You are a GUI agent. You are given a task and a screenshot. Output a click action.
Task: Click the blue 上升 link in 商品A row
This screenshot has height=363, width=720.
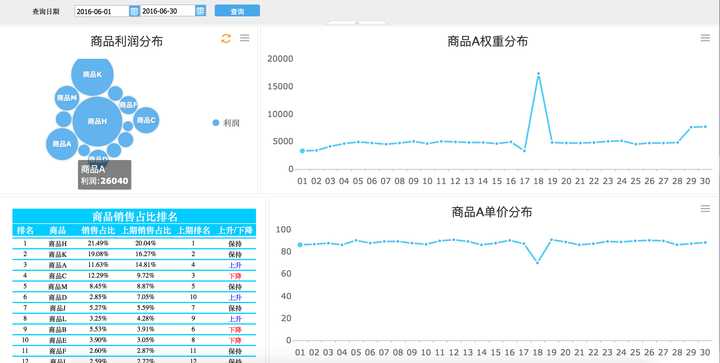point(235,265)
